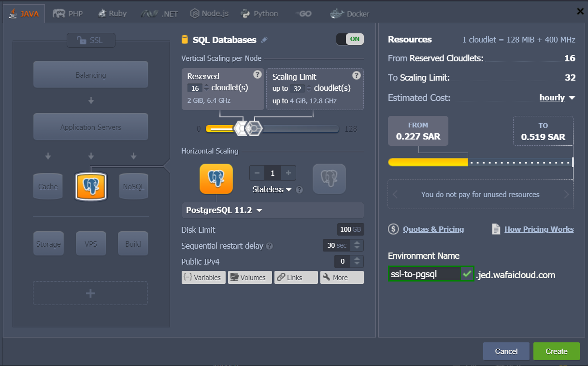Edit the SQL Databases layer name

point(264,40)
